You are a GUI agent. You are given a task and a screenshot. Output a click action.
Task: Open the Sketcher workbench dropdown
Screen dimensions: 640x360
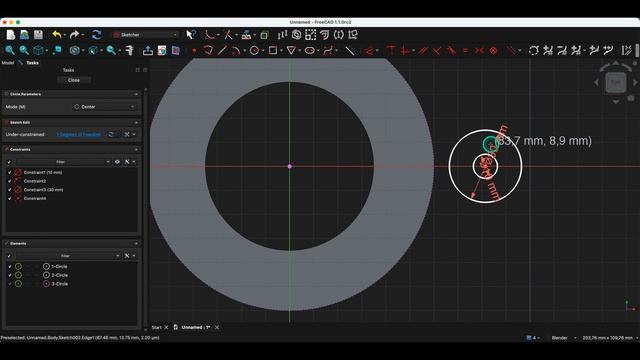click(145, 35)
